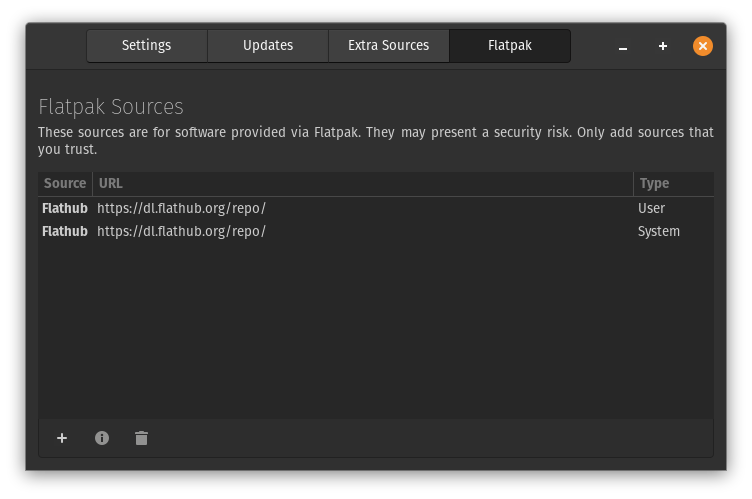Sort list by URL column header

pos(362,184)
